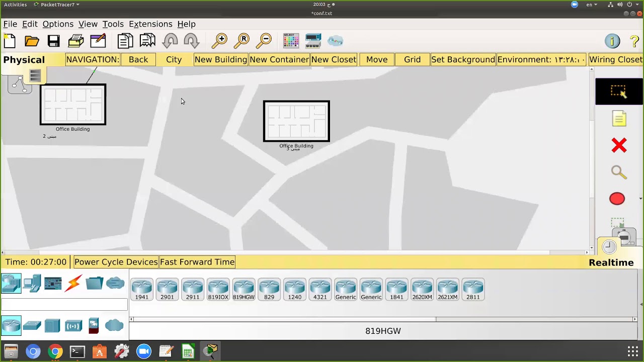Select the Place Note tool

pyautogui.click(x=619, y=119)
